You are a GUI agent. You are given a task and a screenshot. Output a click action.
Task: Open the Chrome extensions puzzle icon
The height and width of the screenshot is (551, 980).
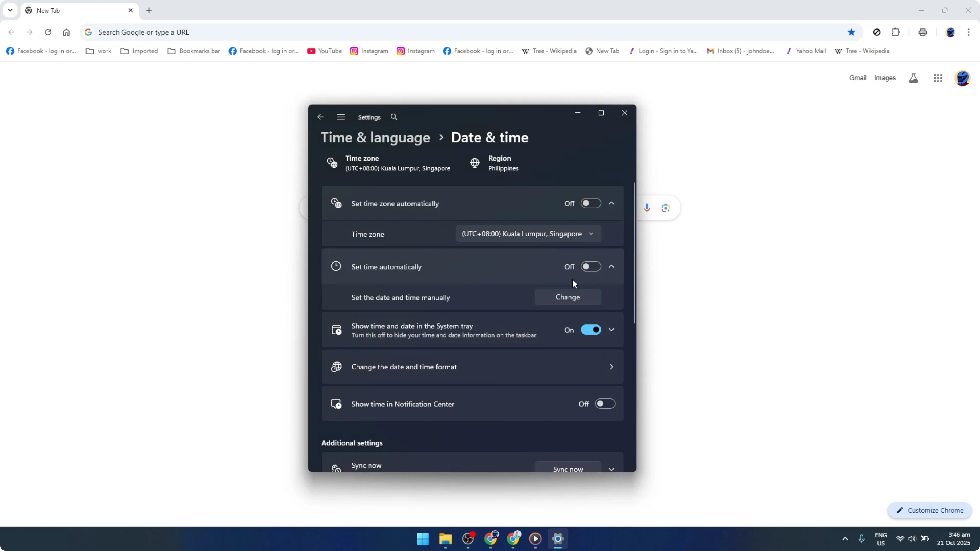click(x=896, y=32)
